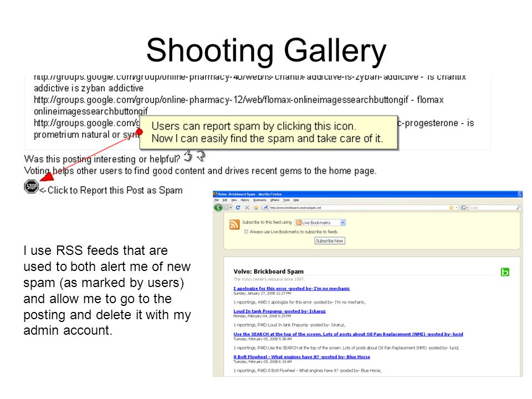Open the Bookmarks menu in Firefox
This screenshot has height=399, width=532.
260,200
